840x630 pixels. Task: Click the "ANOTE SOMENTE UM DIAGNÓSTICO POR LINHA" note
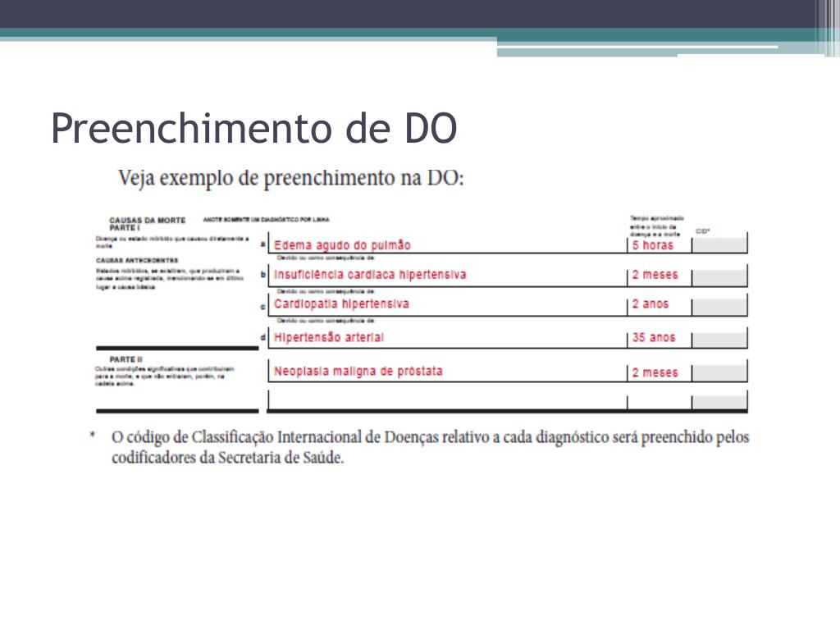pos(267,220)
